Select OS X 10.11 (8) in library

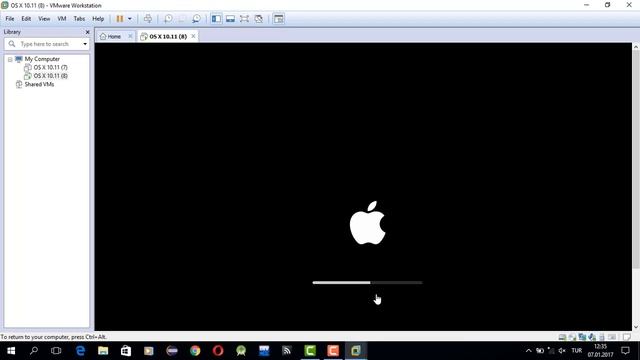point(50,76)
